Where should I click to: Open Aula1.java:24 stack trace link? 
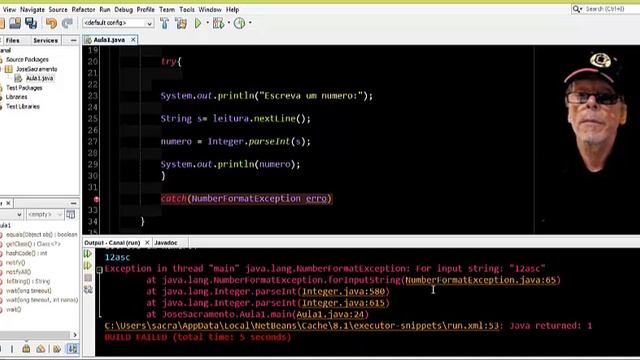pos(330,314)
